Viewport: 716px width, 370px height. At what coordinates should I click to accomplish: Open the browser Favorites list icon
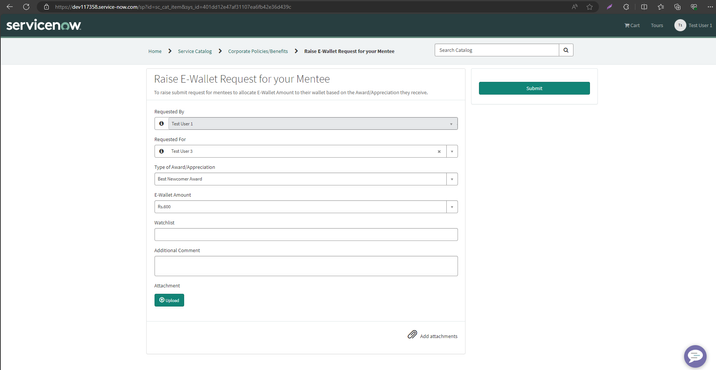661,7
